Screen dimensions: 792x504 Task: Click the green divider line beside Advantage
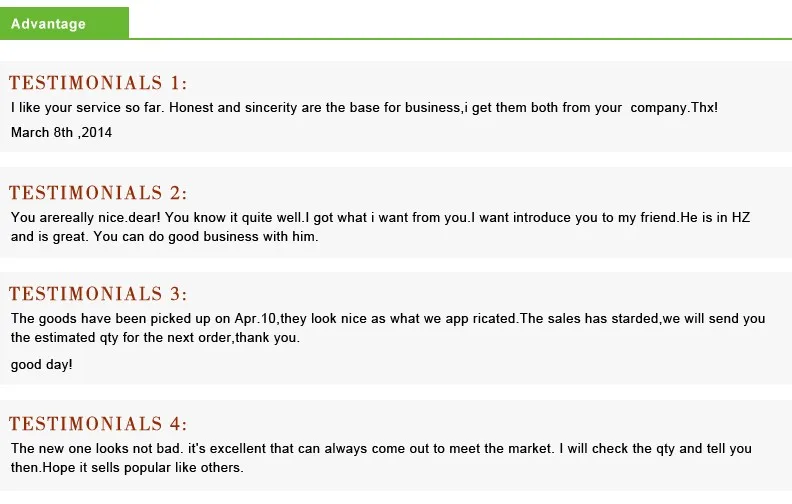460,38
